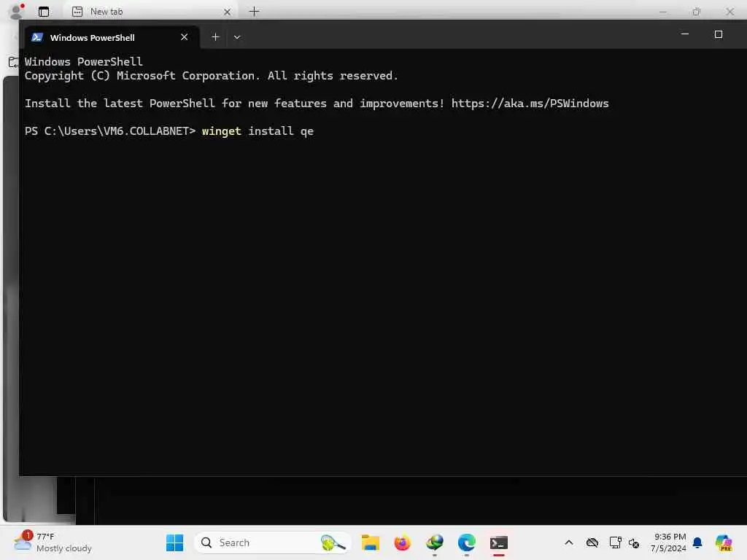747x560 pixels.
Task: Click the taskbar Search box
Action: tap(273, 542)
